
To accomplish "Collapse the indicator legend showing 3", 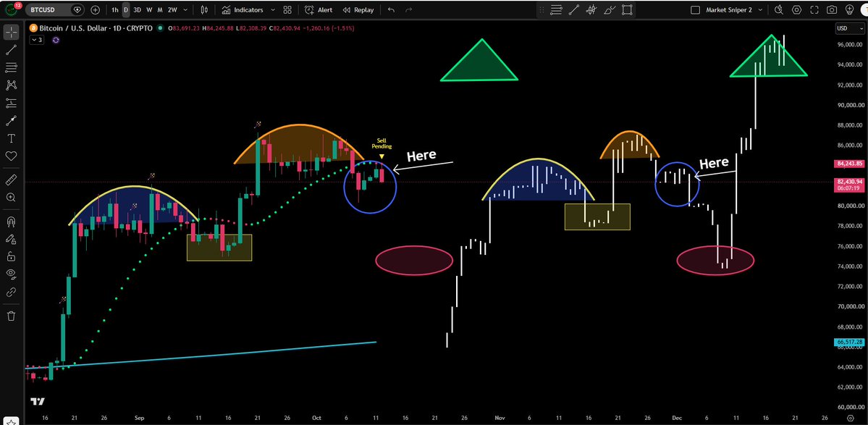I will (x=37, y=40).
